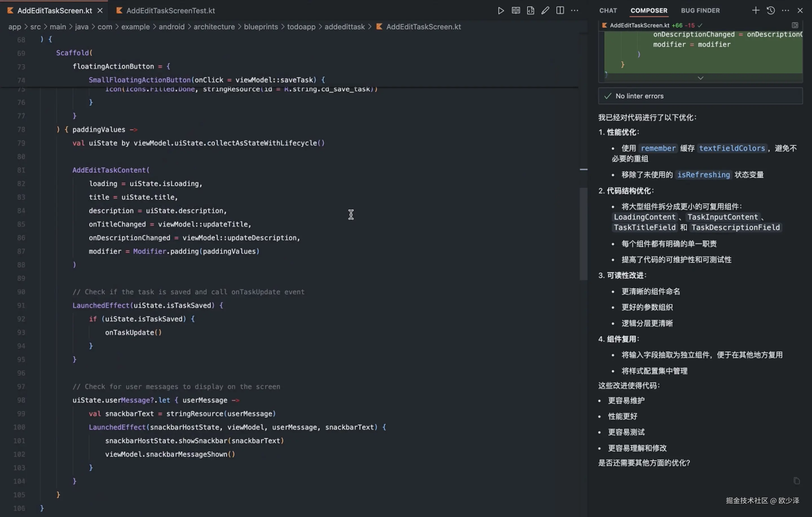Open composer panel more options ellipsis
This screenshot has width=812, height=517.
(x=785, y=10)
